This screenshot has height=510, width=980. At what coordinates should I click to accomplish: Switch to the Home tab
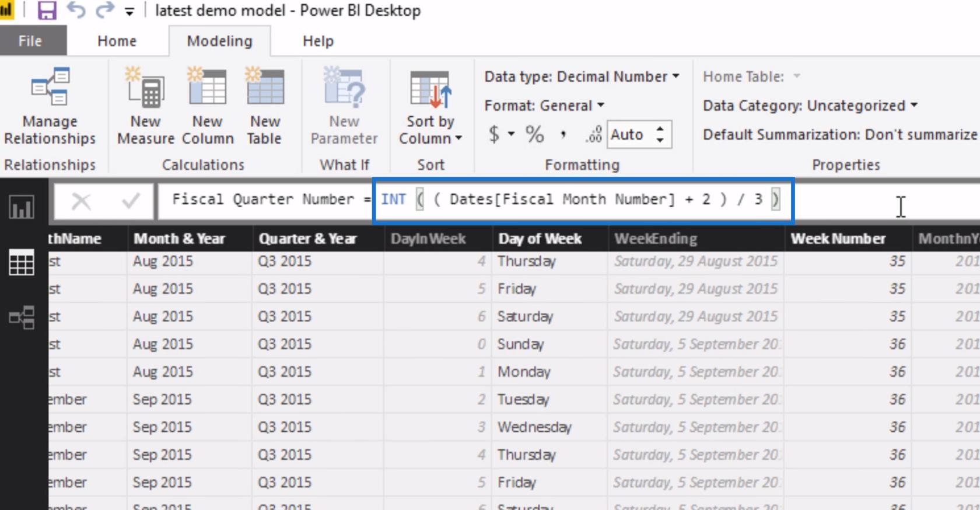117,41
